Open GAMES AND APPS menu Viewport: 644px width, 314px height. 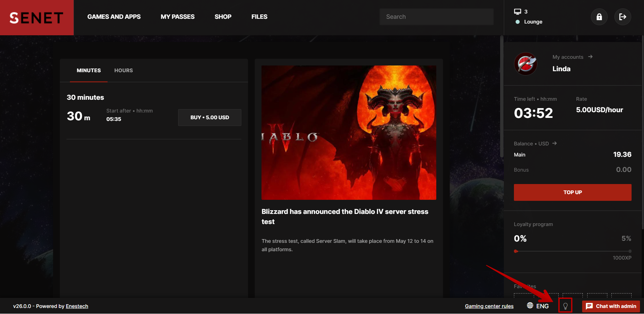tap(114, 17)
